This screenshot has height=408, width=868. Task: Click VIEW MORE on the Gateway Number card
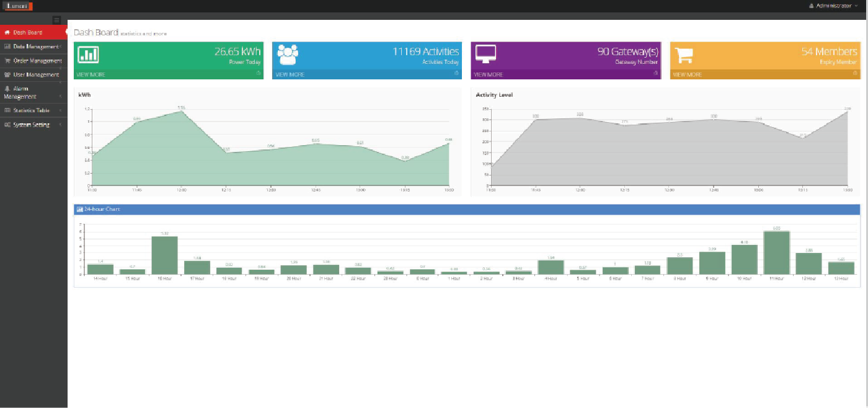point(489,74)
